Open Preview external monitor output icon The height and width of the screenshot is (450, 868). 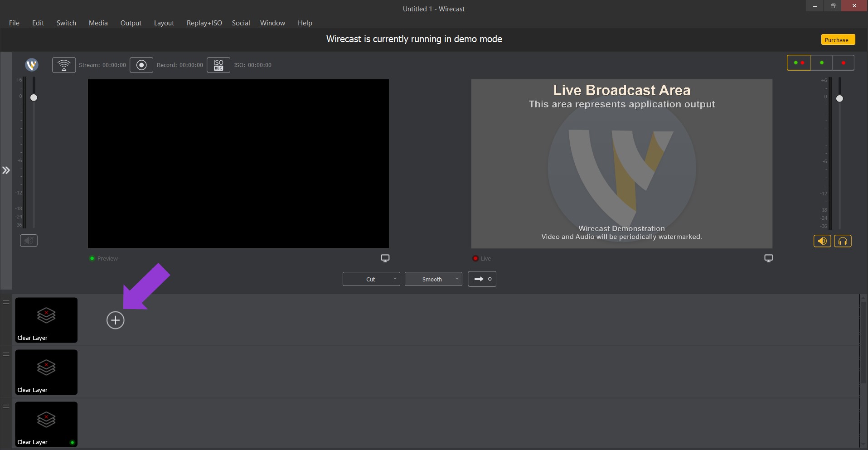(385, 258)
